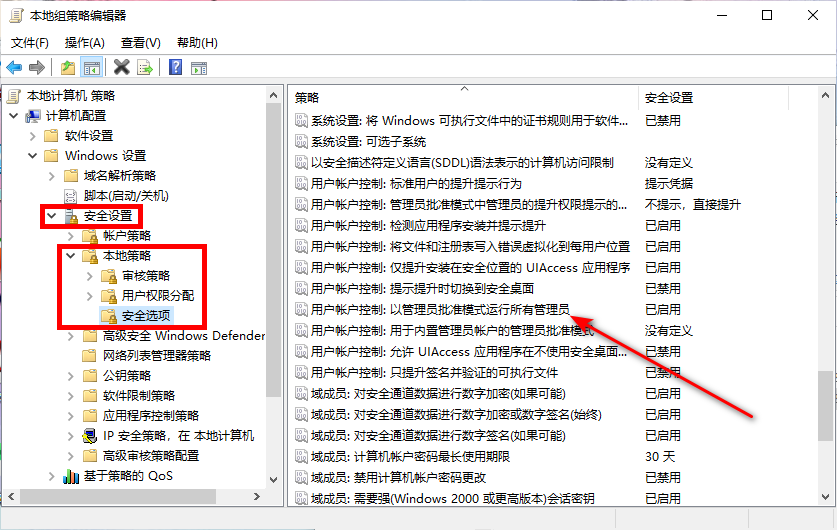Select the 安全选项 folder

coord(146,315)
